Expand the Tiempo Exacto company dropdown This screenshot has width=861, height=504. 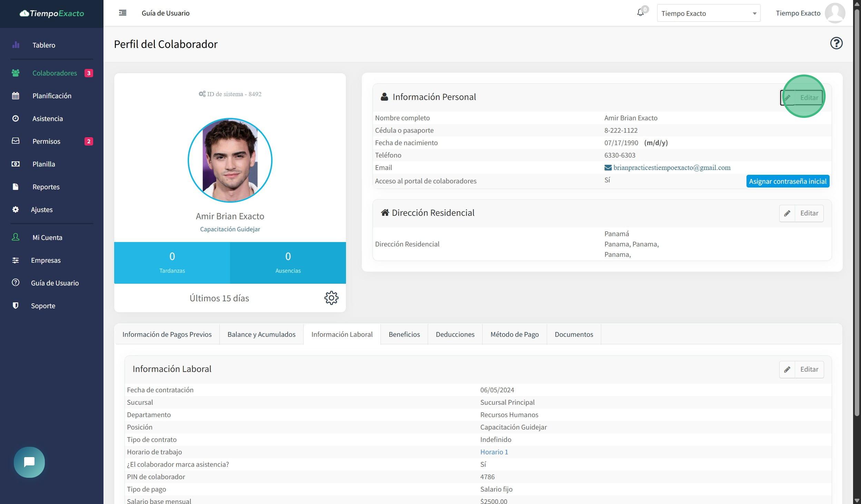709,13
